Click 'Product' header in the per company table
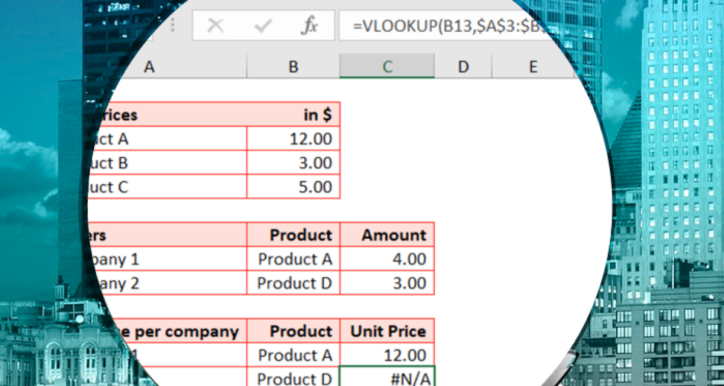 point(293,331)
